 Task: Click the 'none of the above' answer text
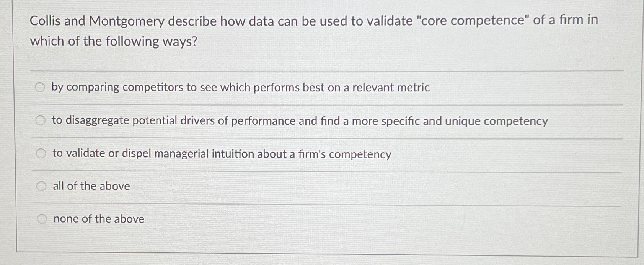pos(98,219)
